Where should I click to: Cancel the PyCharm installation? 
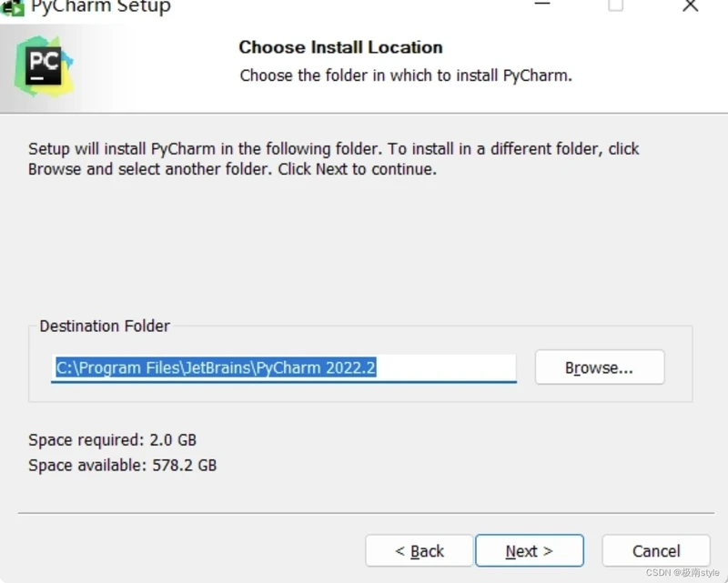[656, 550]
